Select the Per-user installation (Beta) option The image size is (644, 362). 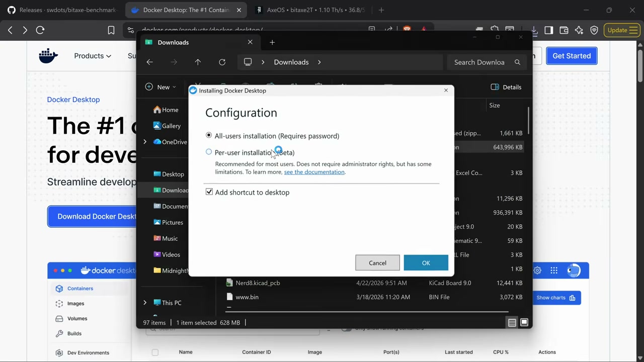209,152
